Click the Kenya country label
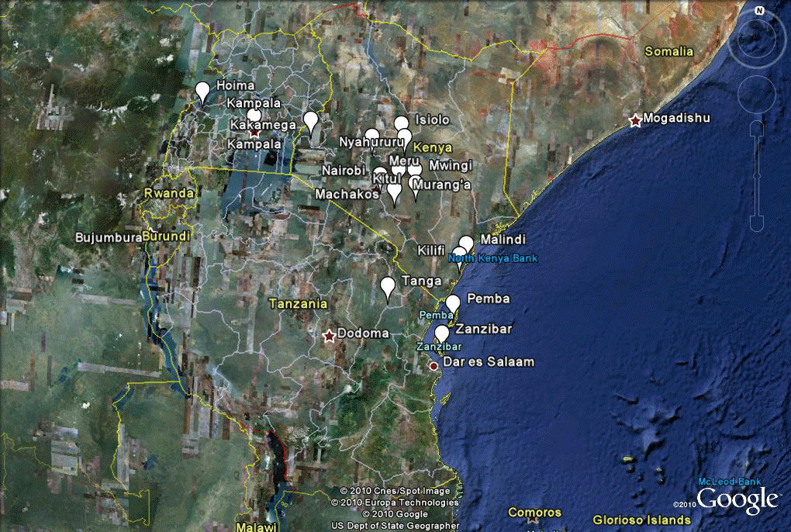The image size is (791, 532). pyautogui.click(x=433, y=147)
